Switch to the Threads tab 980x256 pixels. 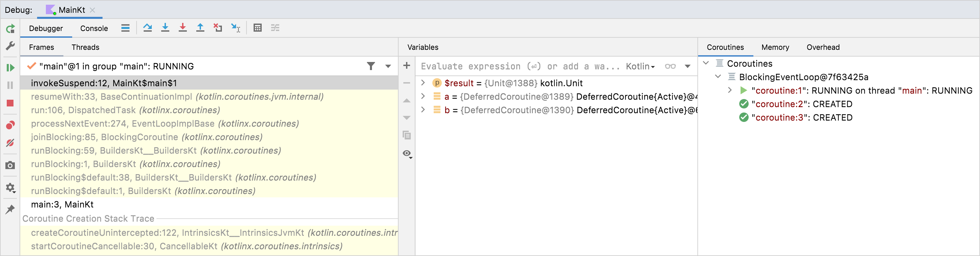(85, 47)
